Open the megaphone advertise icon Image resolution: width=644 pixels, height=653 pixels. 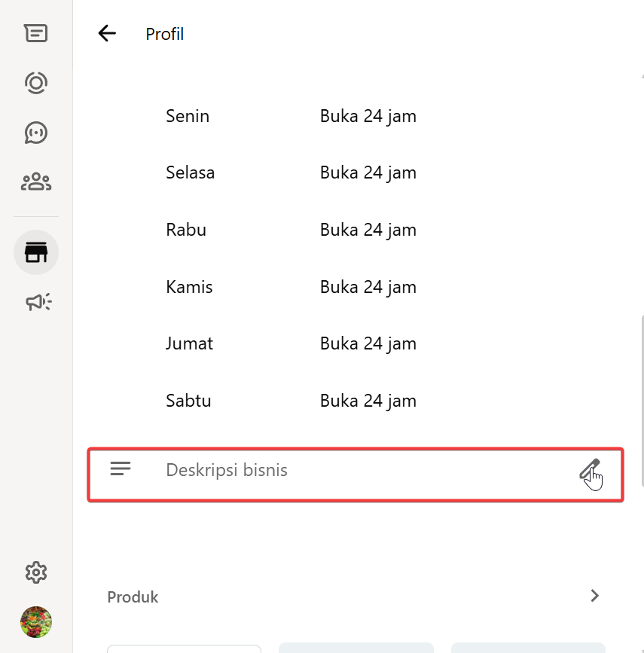pos(38,302)
